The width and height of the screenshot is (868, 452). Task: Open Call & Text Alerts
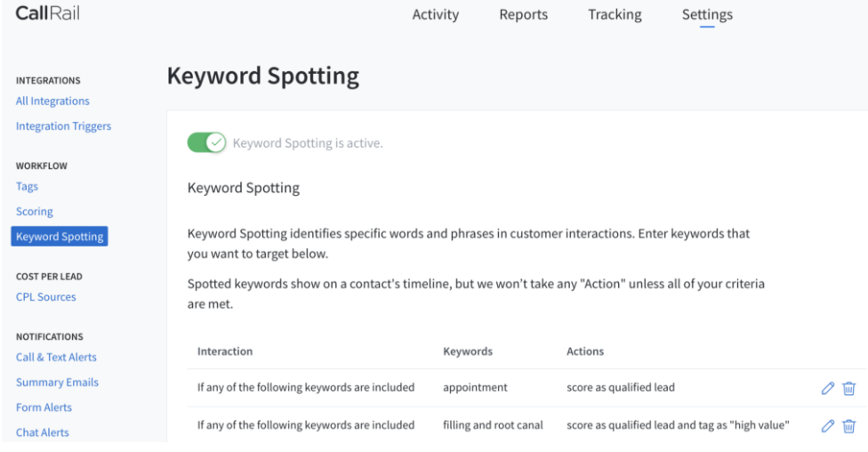54,358
